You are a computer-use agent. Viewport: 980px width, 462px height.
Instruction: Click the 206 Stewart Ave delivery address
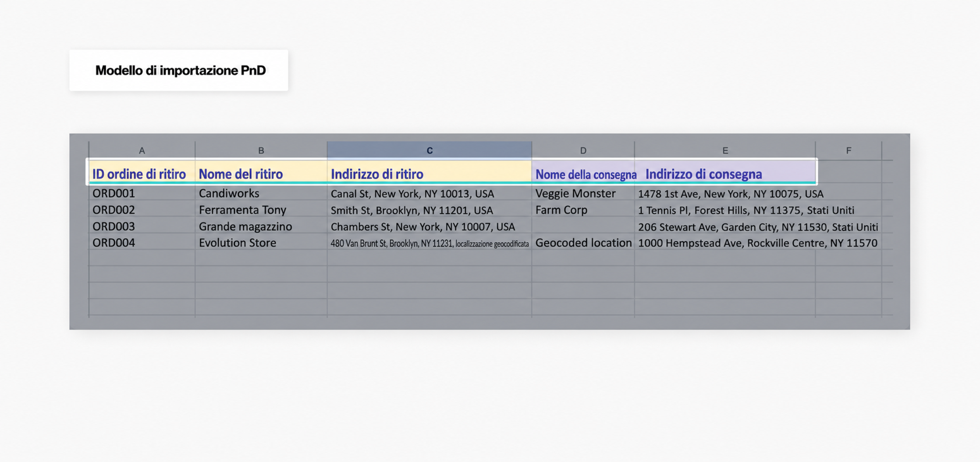[758, 227]
